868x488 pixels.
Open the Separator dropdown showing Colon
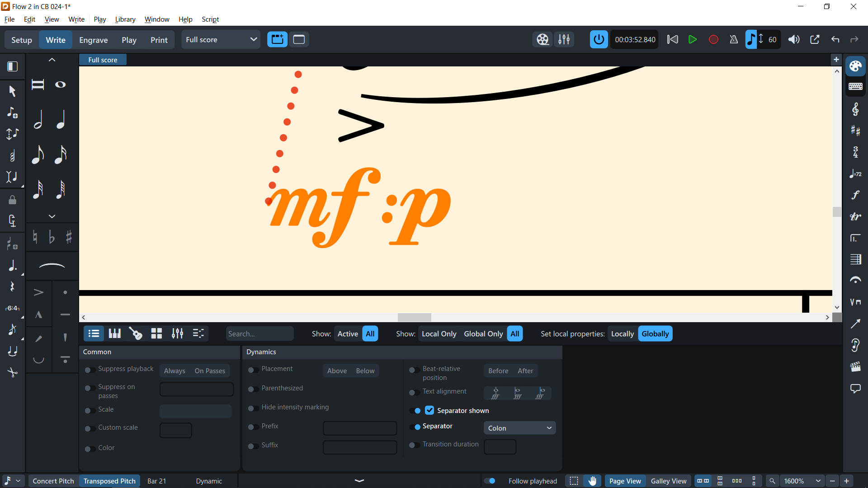[x=519, y=428]
